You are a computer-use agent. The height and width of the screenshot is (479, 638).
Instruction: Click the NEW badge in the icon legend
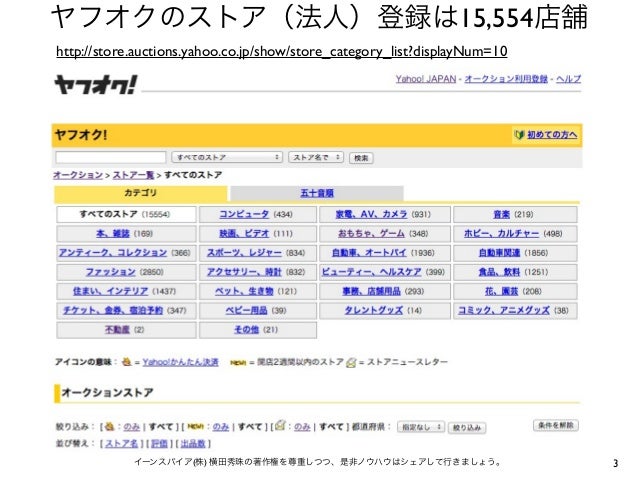[238, 362]
